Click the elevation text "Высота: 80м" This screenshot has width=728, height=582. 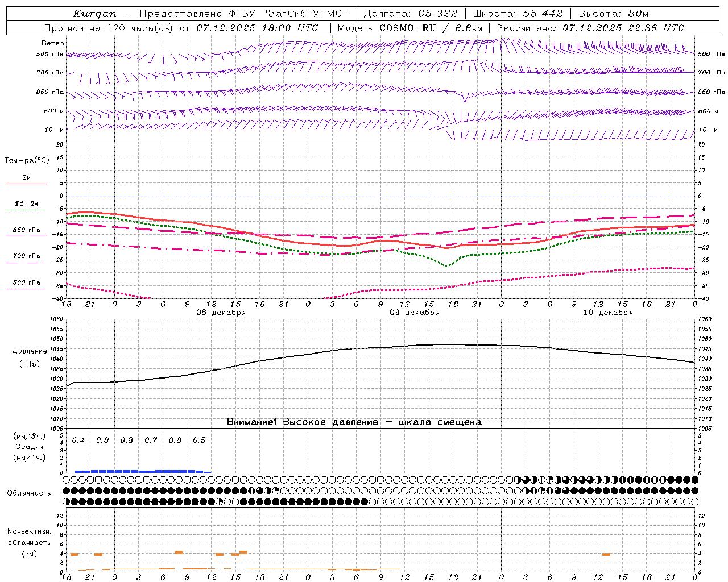pos(613,14)
